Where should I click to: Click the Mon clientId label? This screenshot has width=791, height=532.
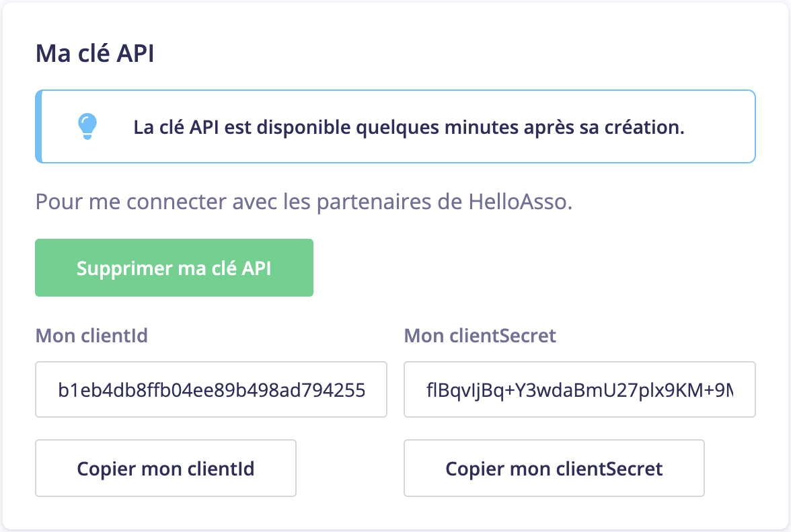point(91,336)
